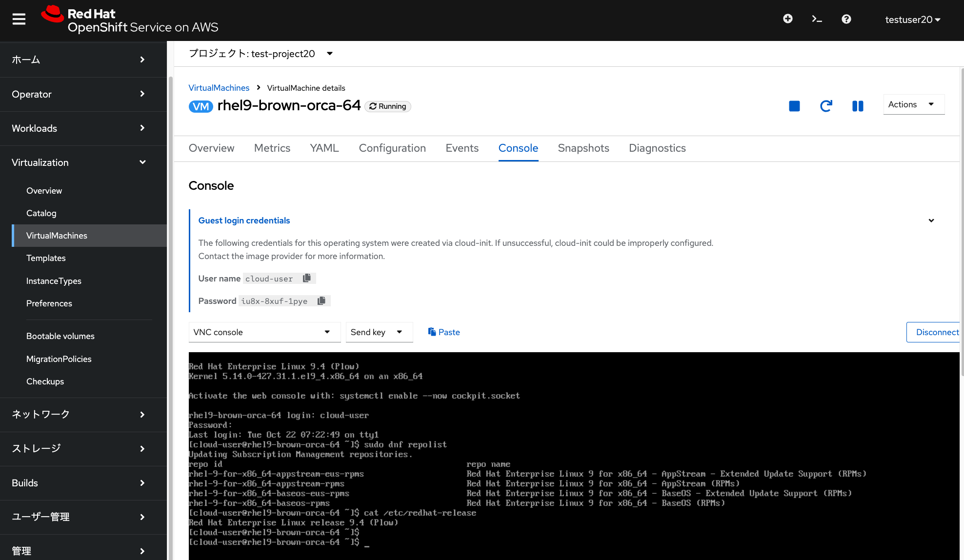964x560 pixels.
Task: Select the Console tab
Action: (x=518, y=148)
